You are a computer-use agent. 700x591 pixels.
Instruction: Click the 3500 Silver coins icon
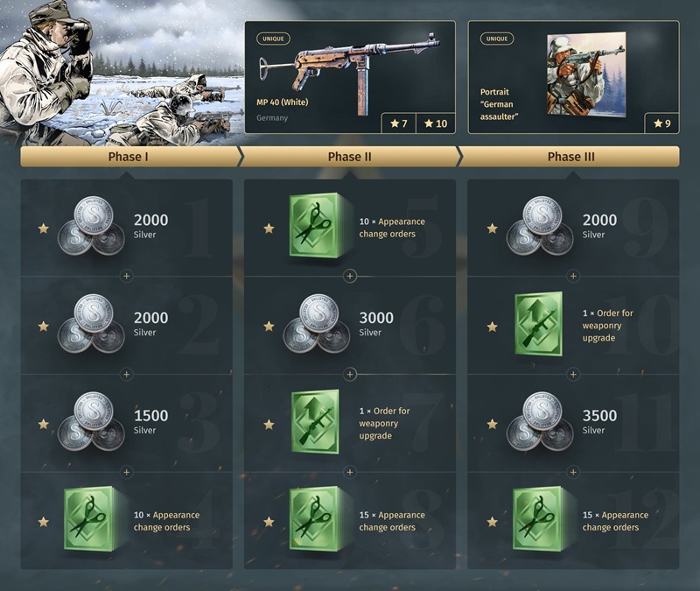[540, 421]
